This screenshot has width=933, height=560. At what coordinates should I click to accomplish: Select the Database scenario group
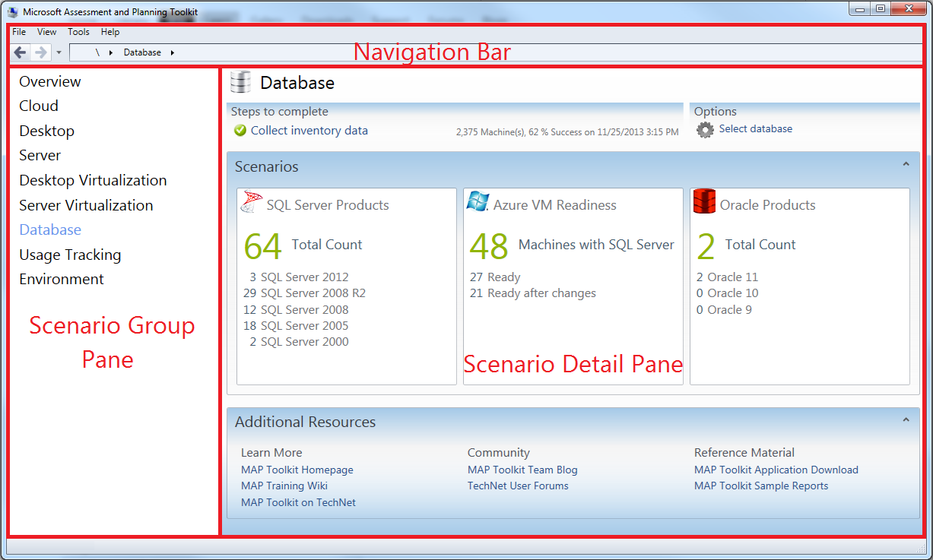click(50, 229)
